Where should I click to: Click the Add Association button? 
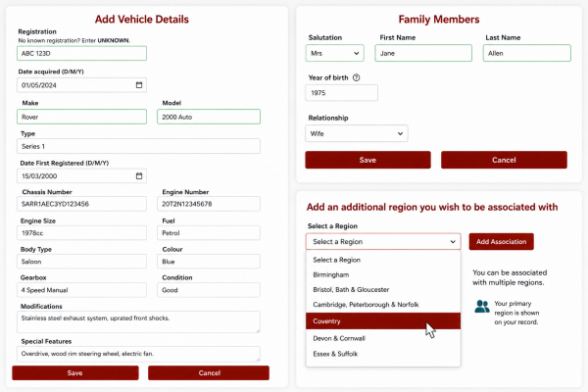[x=501, y=242]
